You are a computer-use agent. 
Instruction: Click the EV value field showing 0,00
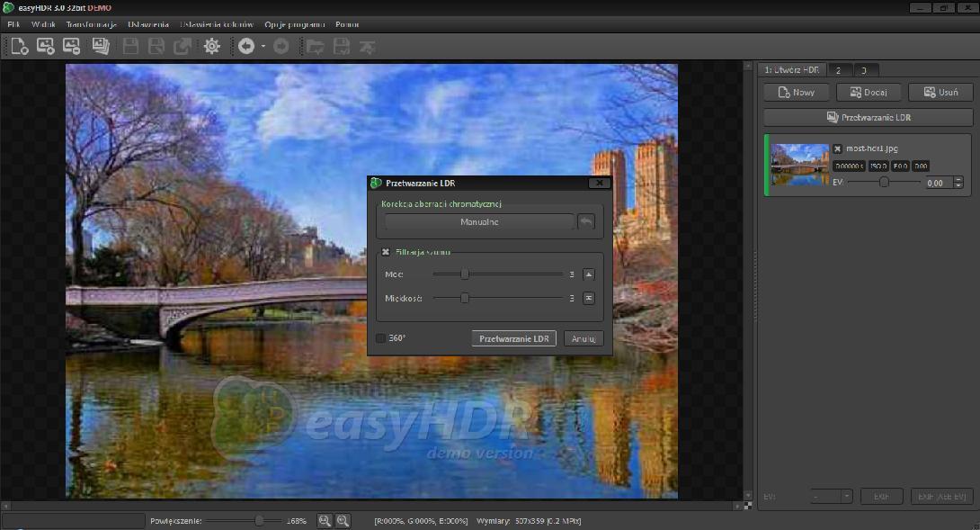coord(938,183)
